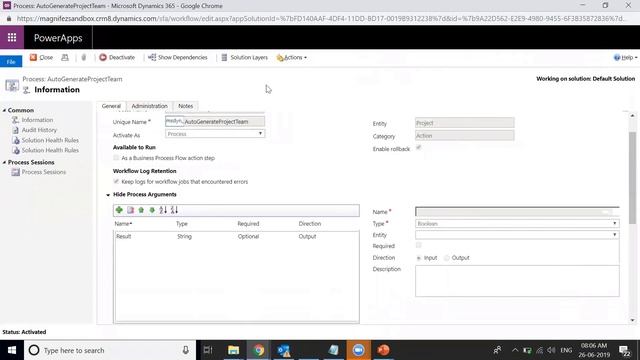
Task: Open the File menu
Action: tap(11, 62)
